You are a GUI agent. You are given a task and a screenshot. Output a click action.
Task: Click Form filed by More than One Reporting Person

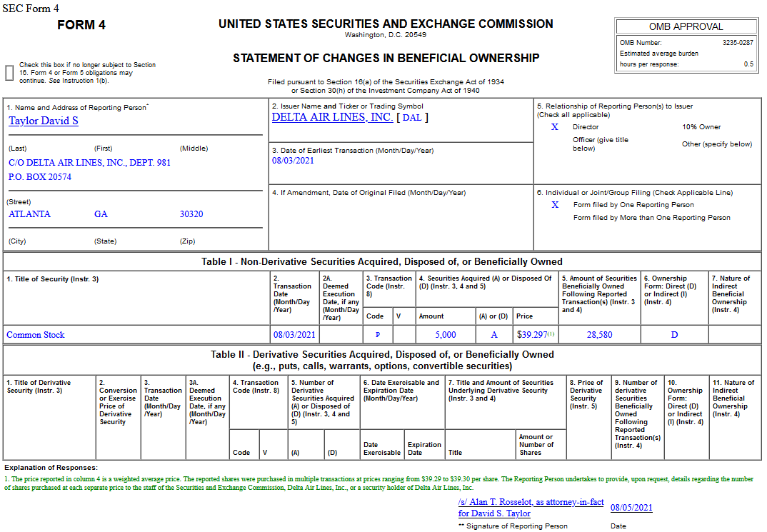pos(651,218)
